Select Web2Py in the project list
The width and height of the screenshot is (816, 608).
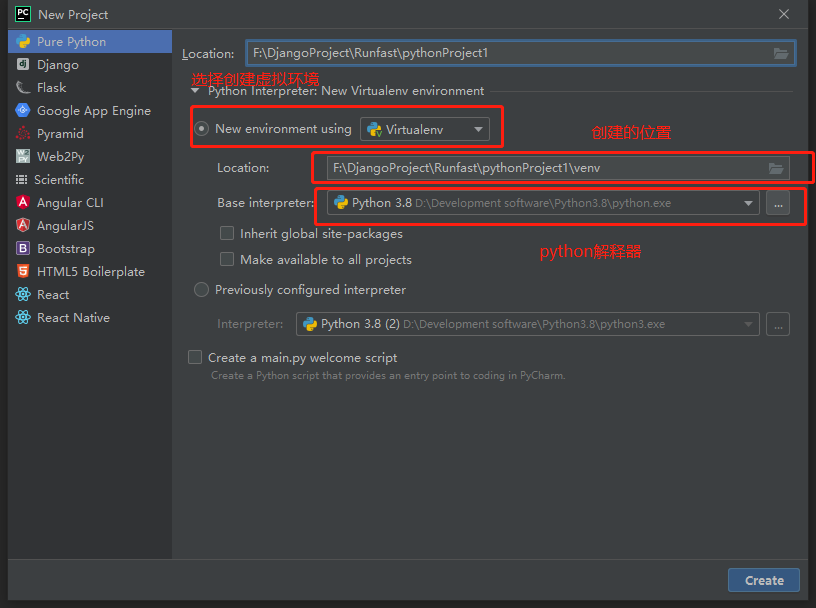pyautogui.click(x=90, y=156)
